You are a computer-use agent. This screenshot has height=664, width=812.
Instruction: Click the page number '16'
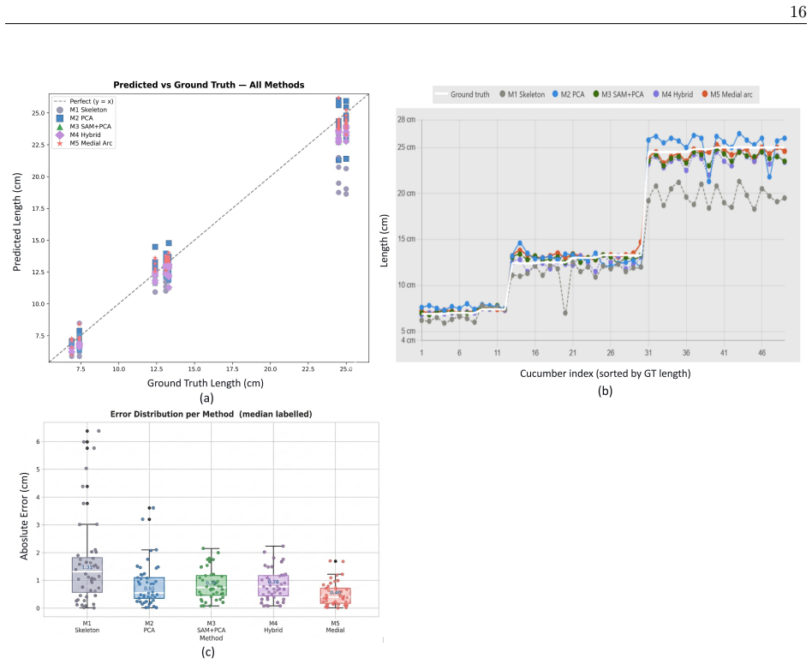tap(798, 11)
